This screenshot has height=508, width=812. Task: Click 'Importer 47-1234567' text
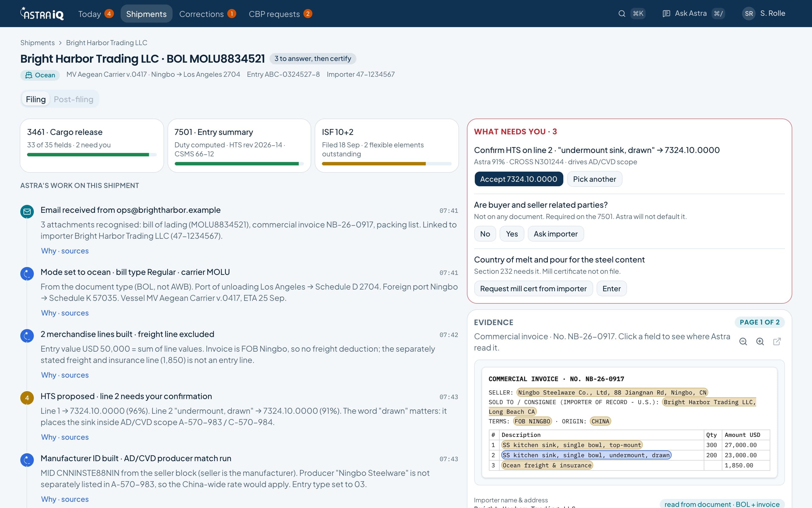point(361,74)
